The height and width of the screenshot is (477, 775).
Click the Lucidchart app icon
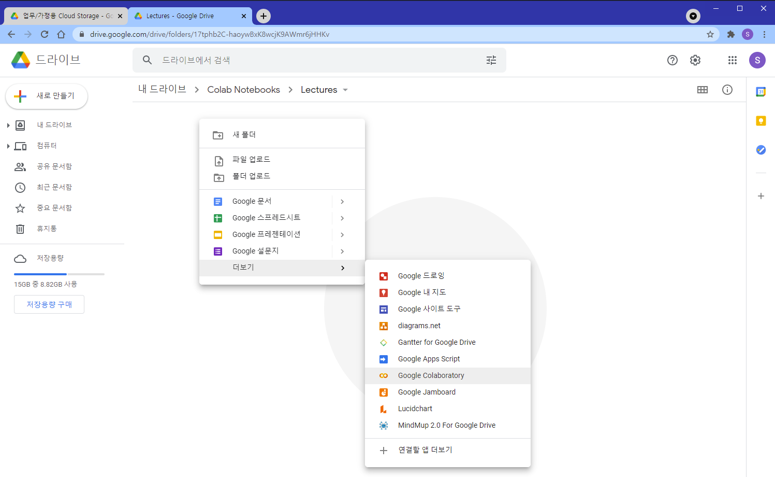click(383, 409)
